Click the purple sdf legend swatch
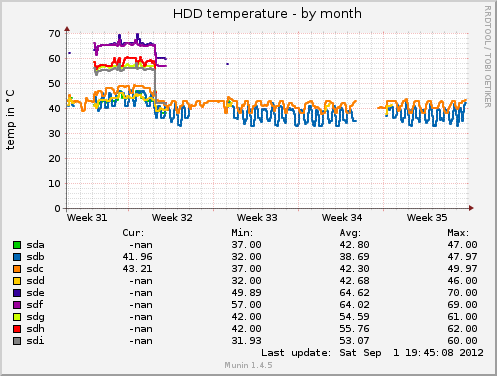The height and width of the screenshot is (376, 497). 17,305
